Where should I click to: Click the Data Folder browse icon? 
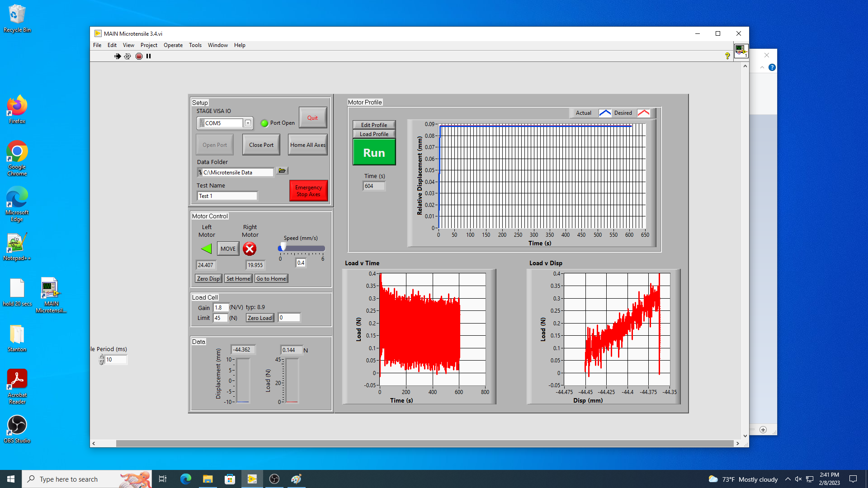(282, 171)
